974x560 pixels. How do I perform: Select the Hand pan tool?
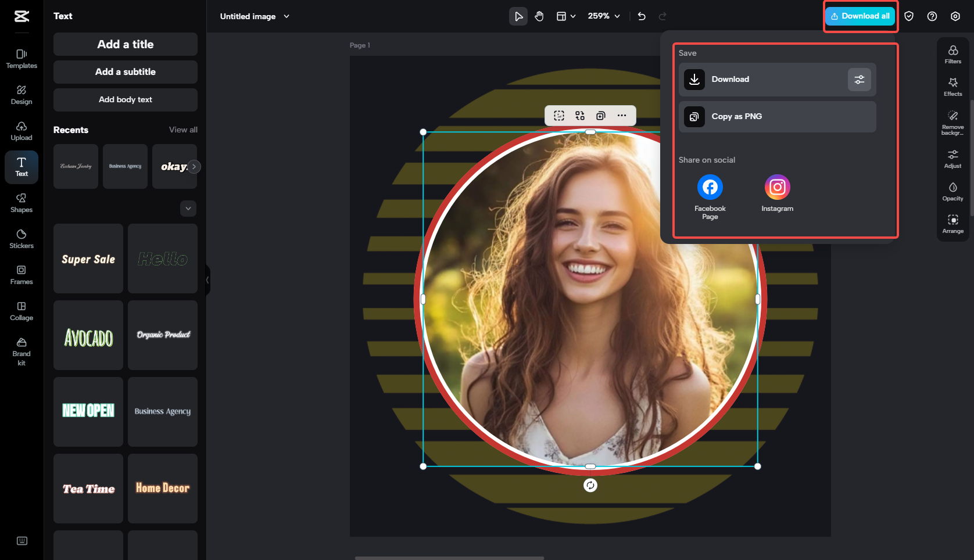click(x=539, y=16)
